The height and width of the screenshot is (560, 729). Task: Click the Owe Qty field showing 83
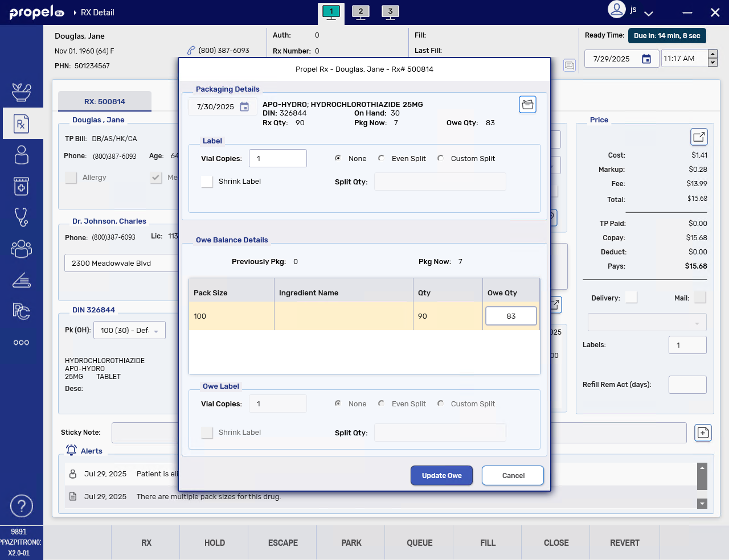pyautogui.click(x=511, y=316)
